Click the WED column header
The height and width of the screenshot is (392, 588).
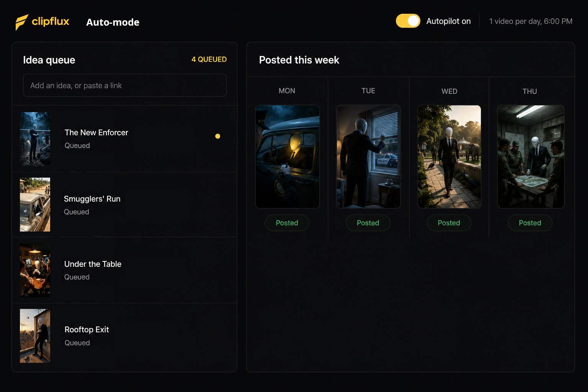pyautogui.click(x=449, y=91)
